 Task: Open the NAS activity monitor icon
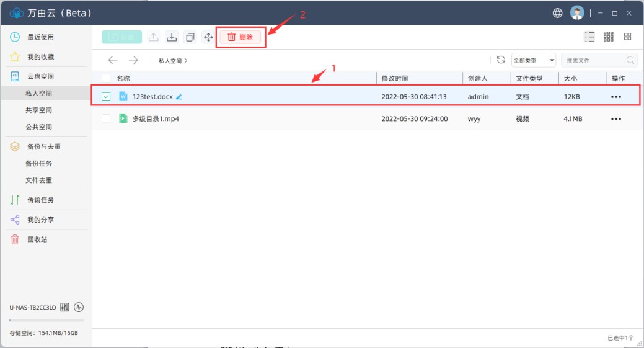pyautogui.click(x=79, y=307)
